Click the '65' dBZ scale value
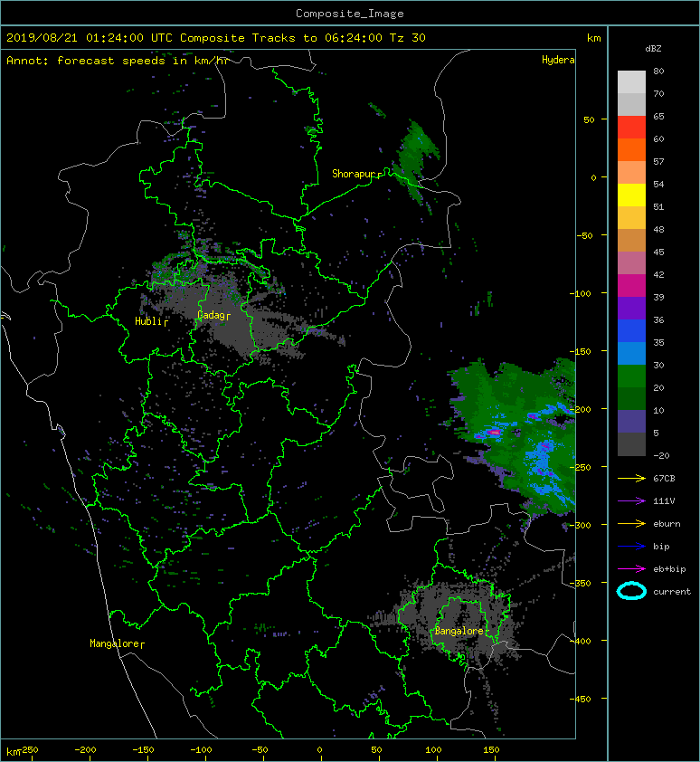Viewport: 700px width, 762px height. coord(658,116)
